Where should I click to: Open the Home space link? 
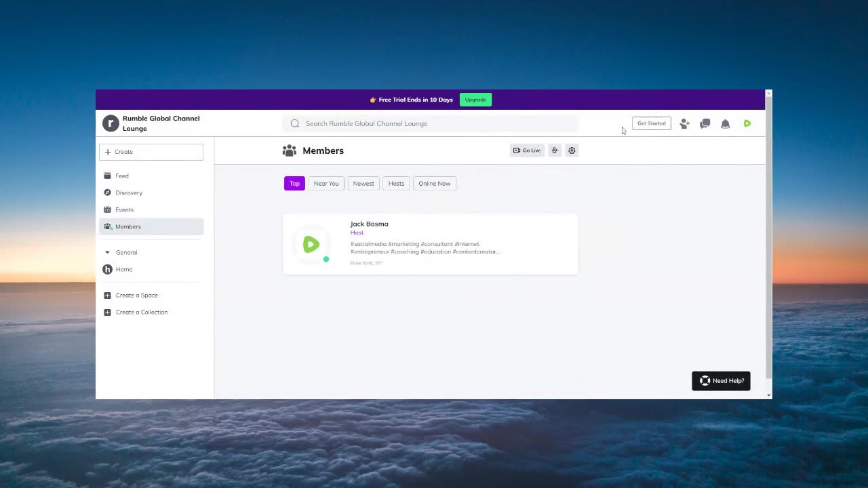(151, 269)
